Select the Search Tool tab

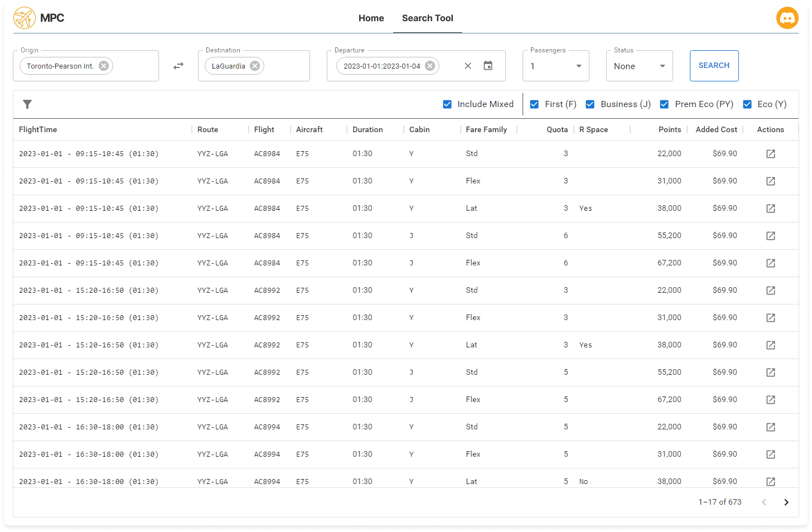coord(428,18)
